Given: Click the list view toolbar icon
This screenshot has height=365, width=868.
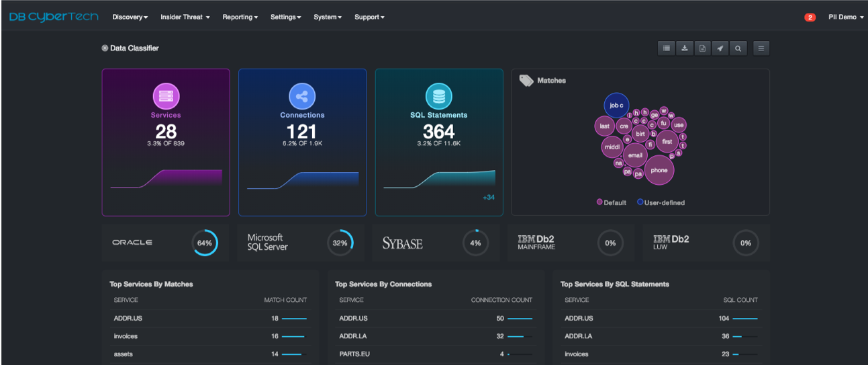Looking at the screenshot, I should tap(666, 48).
